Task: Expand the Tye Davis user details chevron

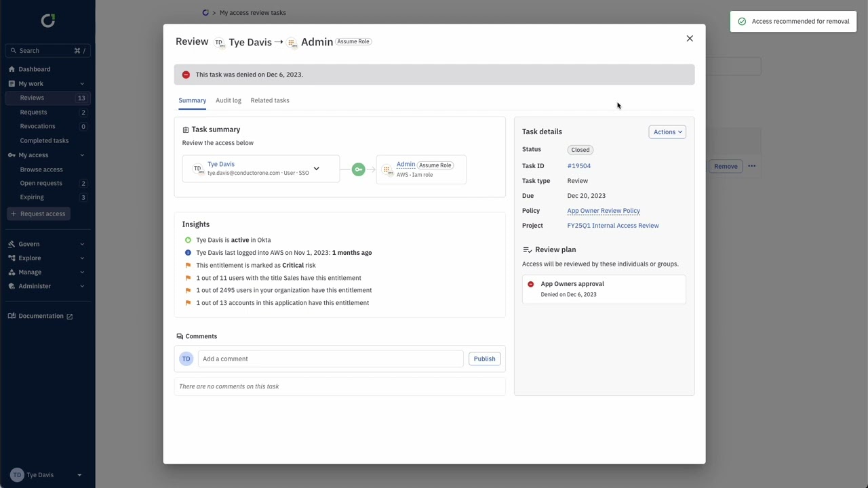Action: pyautogui.click(x=316, y=169)
